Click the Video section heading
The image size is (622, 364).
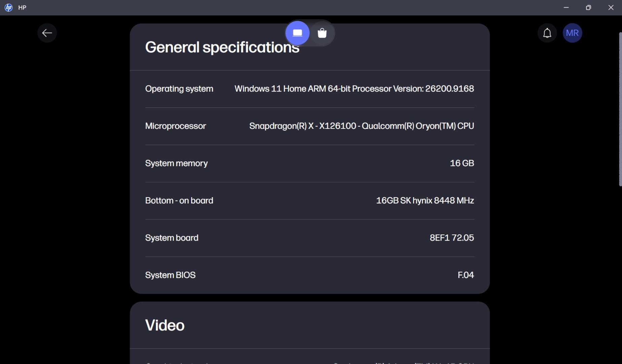coord(165,325)
